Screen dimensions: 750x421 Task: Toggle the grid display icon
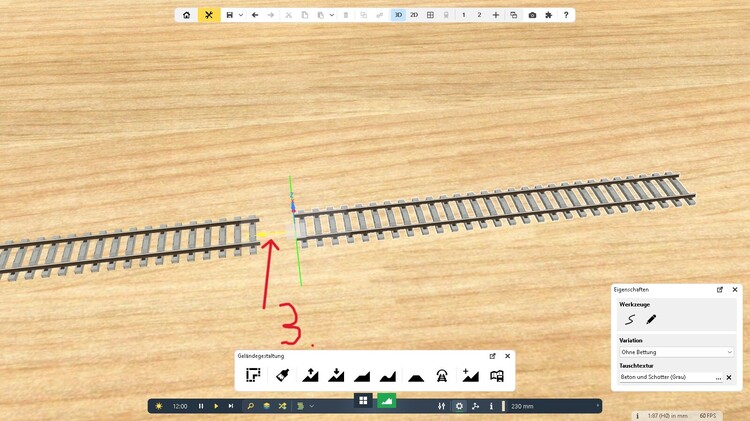(430, 15)
